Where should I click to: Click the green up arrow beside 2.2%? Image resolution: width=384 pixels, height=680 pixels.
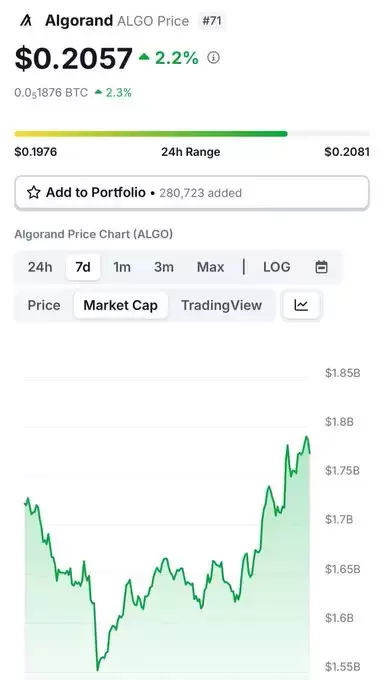click(x=144, y=57)
